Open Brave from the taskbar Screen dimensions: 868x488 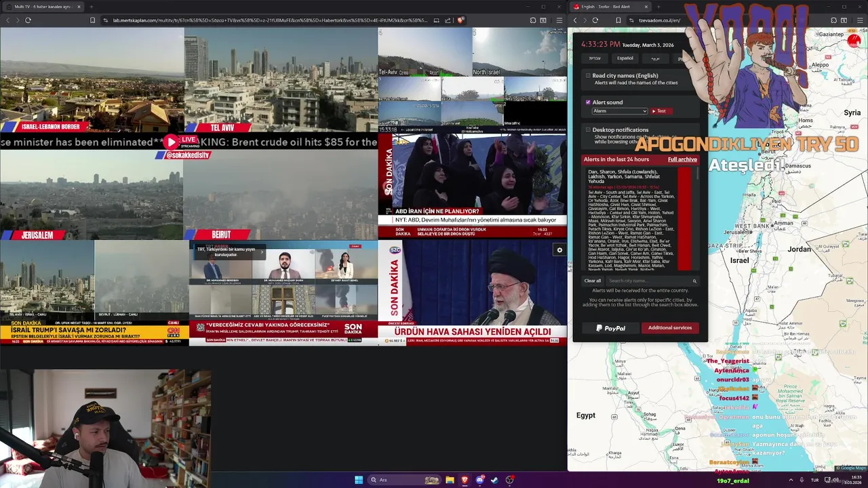click(465, 480)
